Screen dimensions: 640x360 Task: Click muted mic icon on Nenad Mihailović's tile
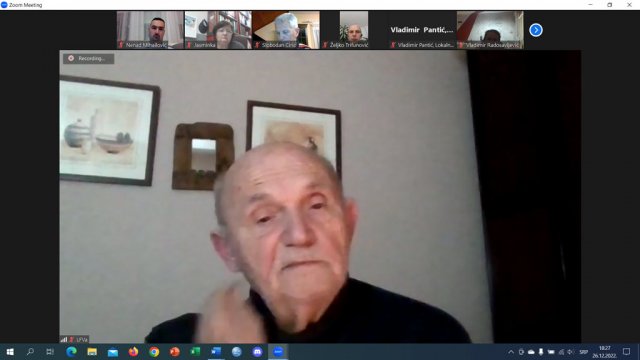point(121,45)
